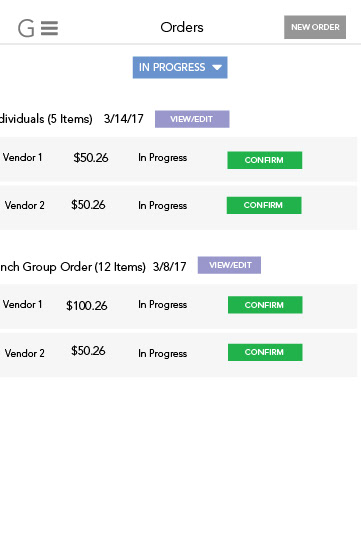Open the In Progress filter dropdown

point(180,68)
